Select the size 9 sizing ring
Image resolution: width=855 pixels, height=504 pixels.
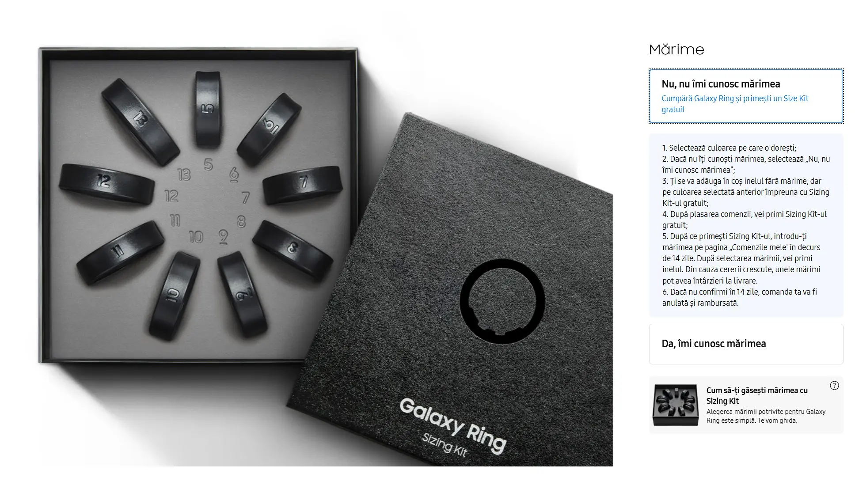243,294
